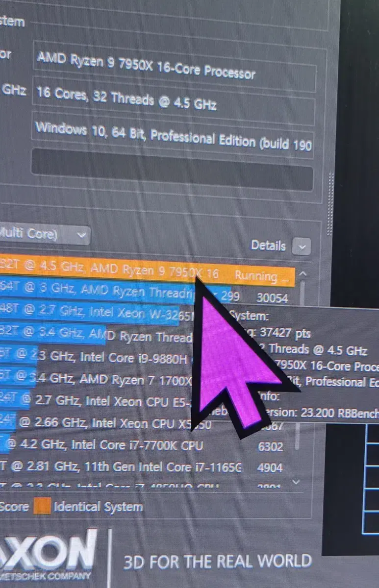Open the Multi Core benchmark dropdown

(44, 235)
